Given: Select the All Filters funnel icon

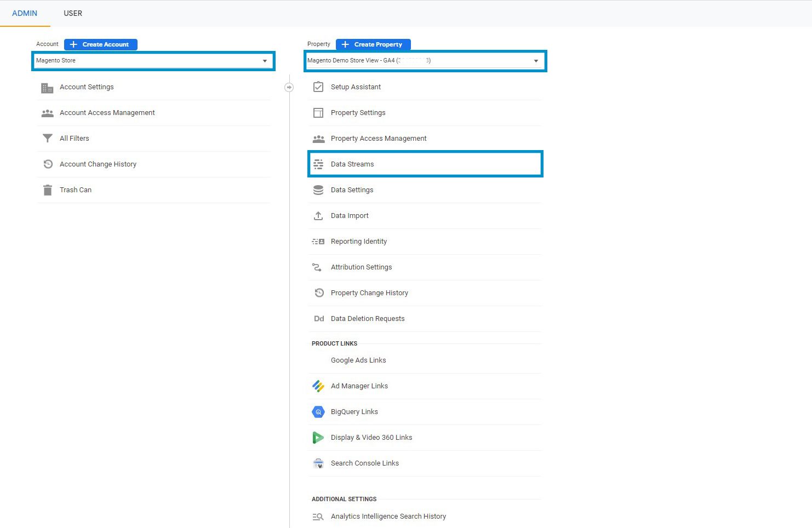Looking at the screenshot, I should coord(48,138).
